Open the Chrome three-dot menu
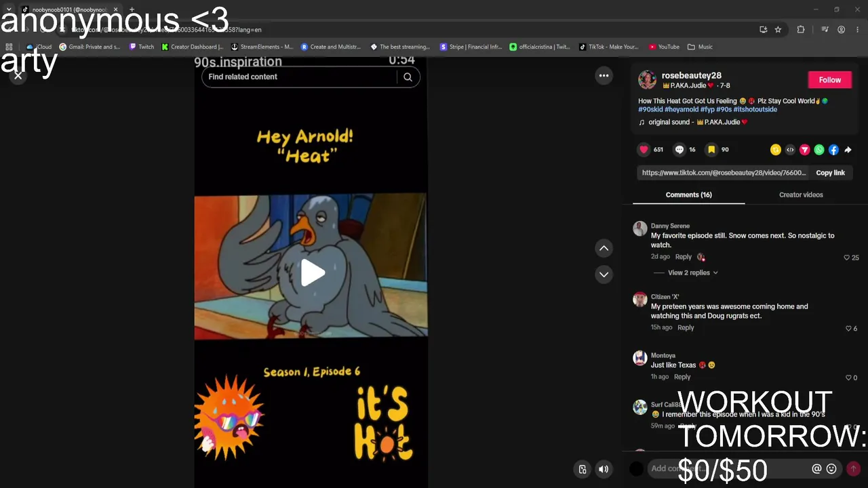868x488 pixels. coord(857,30)
